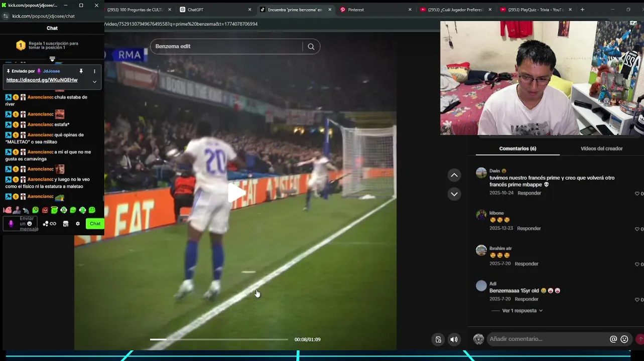This screenshot has width=644, height=361.
Task: Click the gift subscription rank badge in Kick chat
Action: [x=21, y=46]
